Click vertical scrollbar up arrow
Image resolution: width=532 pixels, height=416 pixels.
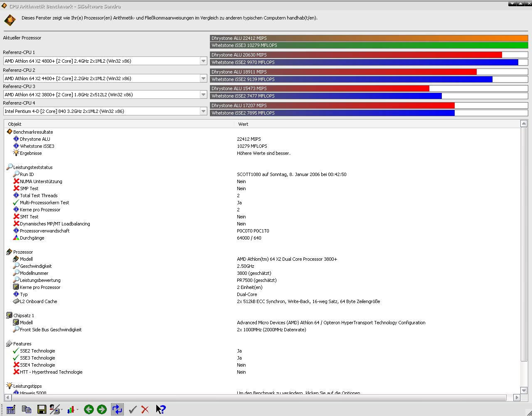(x=524, y=124)
